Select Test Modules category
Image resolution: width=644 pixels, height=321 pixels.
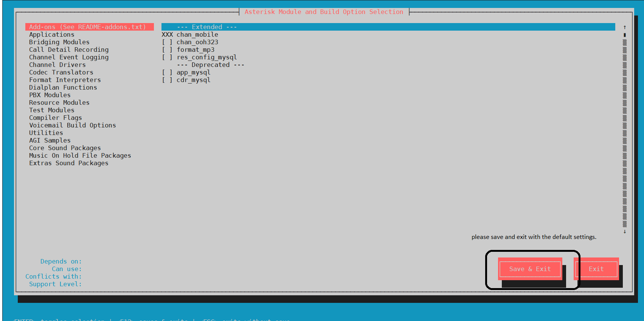click(x=52, y=110)
